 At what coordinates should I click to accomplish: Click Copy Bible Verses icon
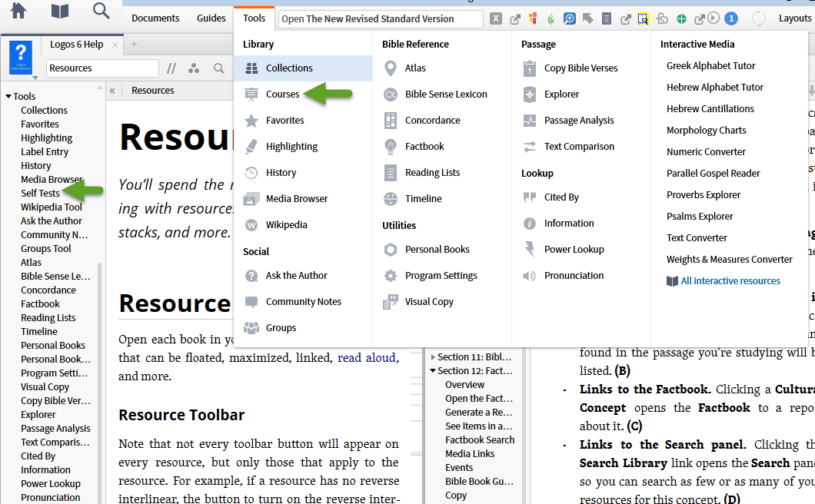pos(530,68)
